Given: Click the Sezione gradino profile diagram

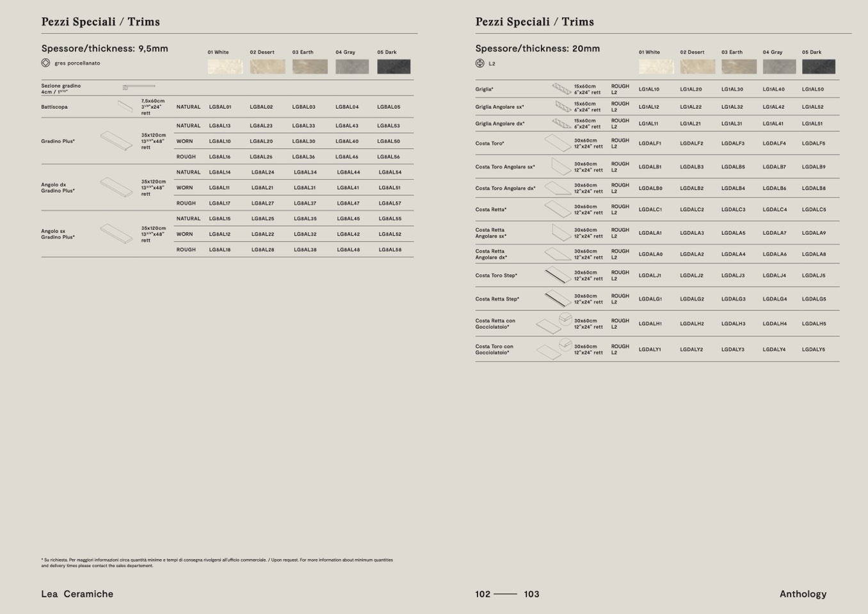Looking at the screenshot, I should (x=139, y=86).
